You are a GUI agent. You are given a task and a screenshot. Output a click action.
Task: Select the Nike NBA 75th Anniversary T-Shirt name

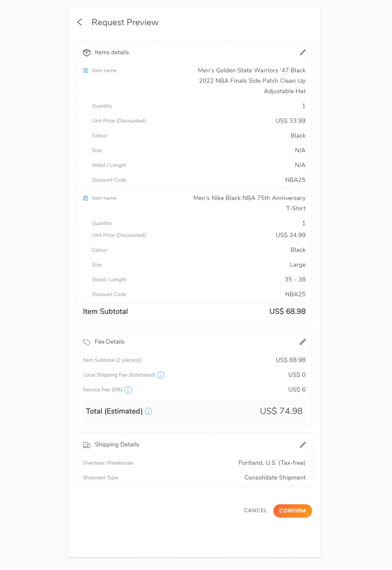click(249, 203)
